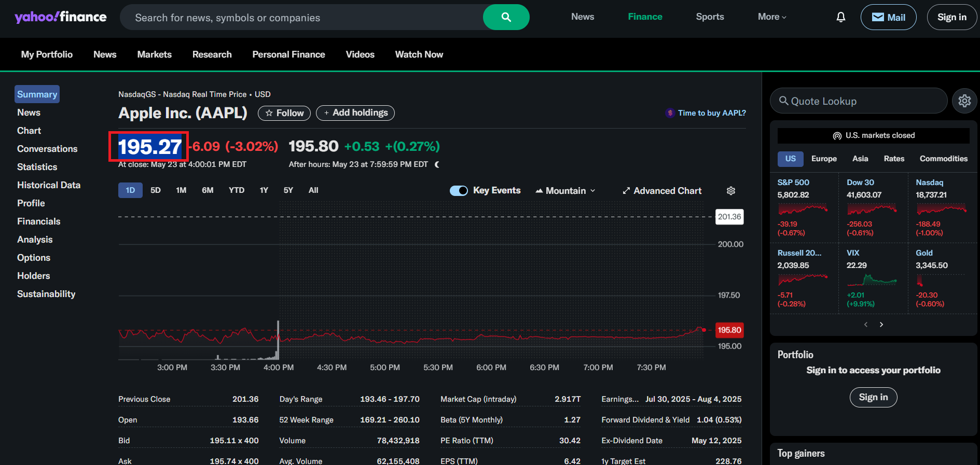This screenshot has width=980, height=465.
Task: Open Conversations in the left sidebar
Action: (x=47, y=149)
